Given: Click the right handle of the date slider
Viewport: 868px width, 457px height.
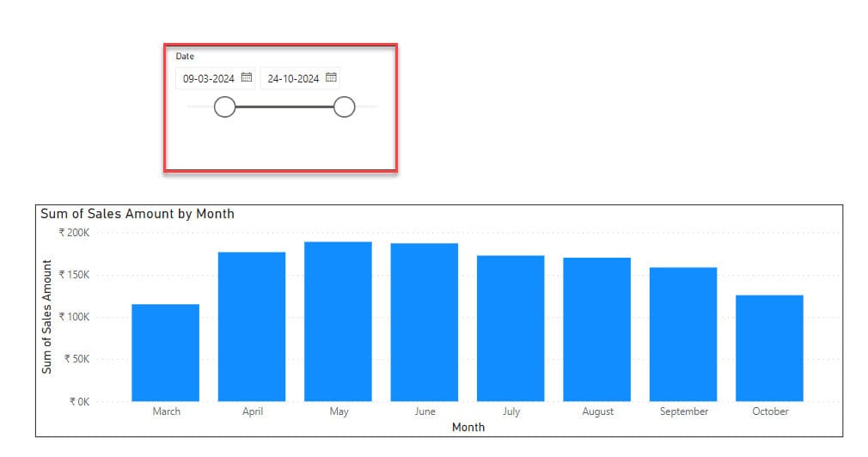Looking at the screenshot, I should pyautogui.click(x=345, y=107).
